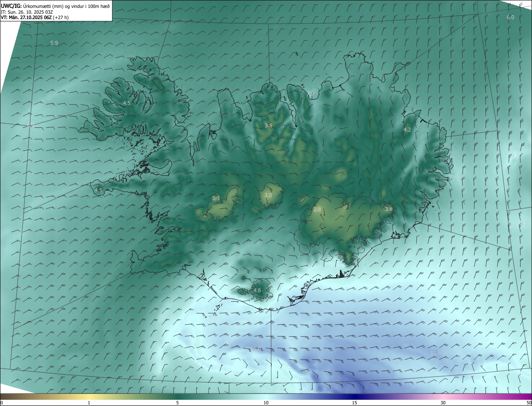Click the 4.5 value on the Snæfellsnes peninsula
Viewport: 532px width, 406px height.
(99, 191)
